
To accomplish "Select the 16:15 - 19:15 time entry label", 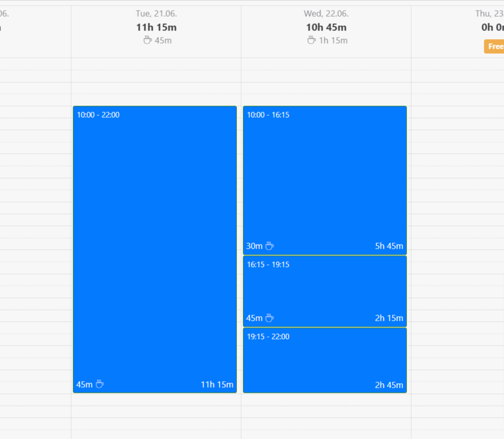I will click(x=268, y=264).
